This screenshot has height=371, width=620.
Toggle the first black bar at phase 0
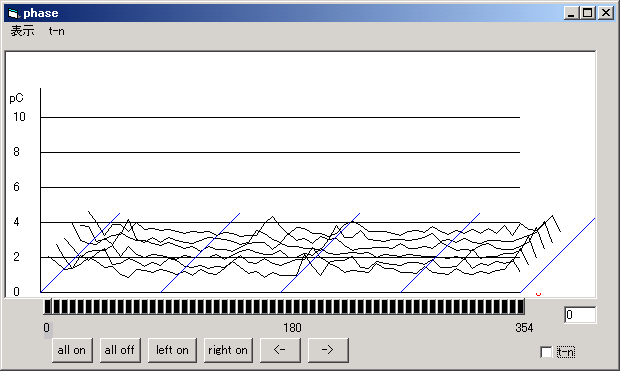[x=47, y=307]
